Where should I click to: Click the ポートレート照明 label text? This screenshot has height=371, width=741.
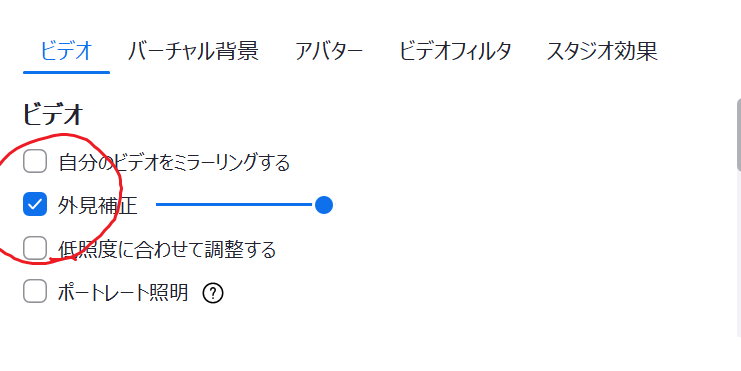(x=123, y=293)
